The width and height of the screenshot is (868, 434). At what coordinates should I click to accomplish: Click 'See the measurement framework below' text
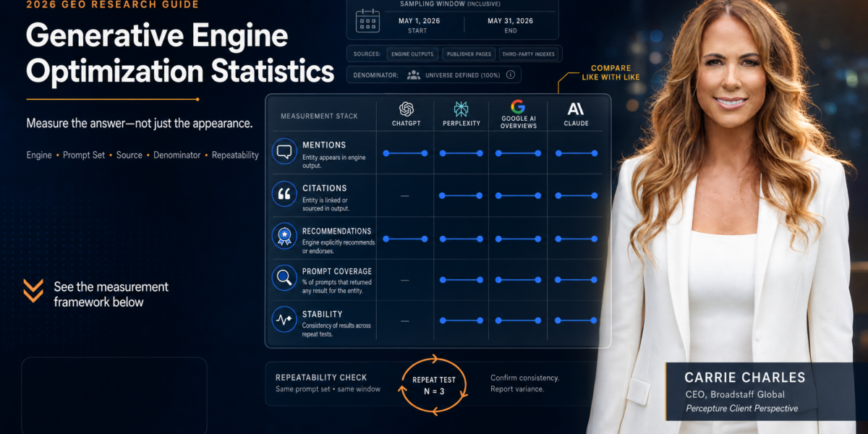click(111, 294)
